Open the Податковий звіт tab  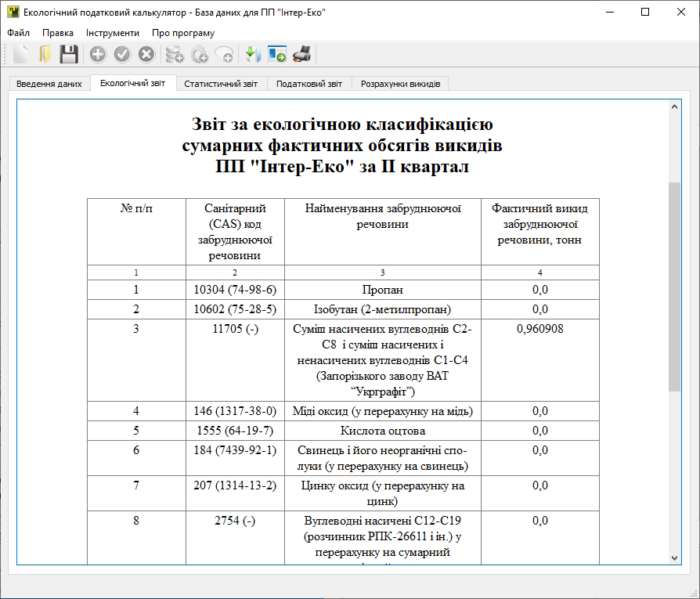click(x=309, y=84)
